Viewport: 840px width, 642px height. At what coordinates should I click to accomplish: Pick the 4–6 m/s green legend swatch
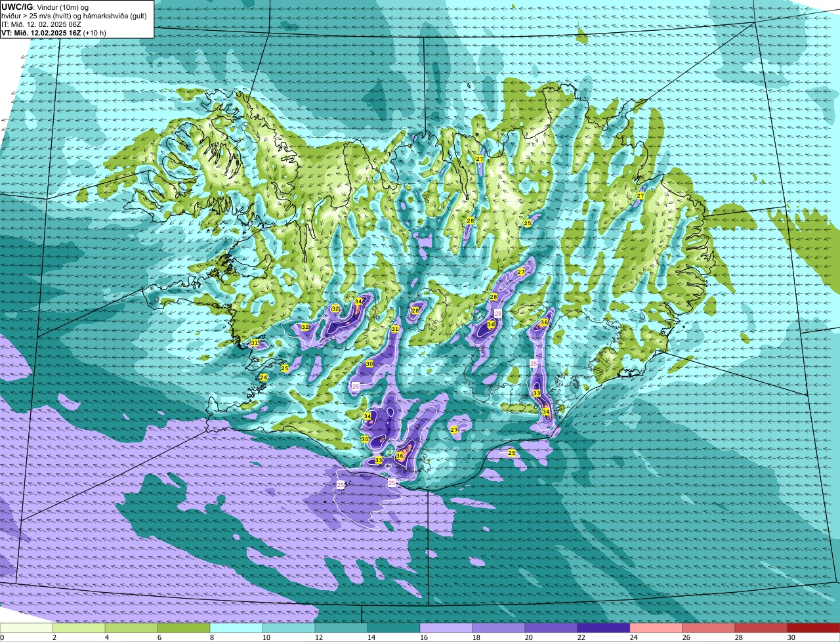click(x=131, y=628)
